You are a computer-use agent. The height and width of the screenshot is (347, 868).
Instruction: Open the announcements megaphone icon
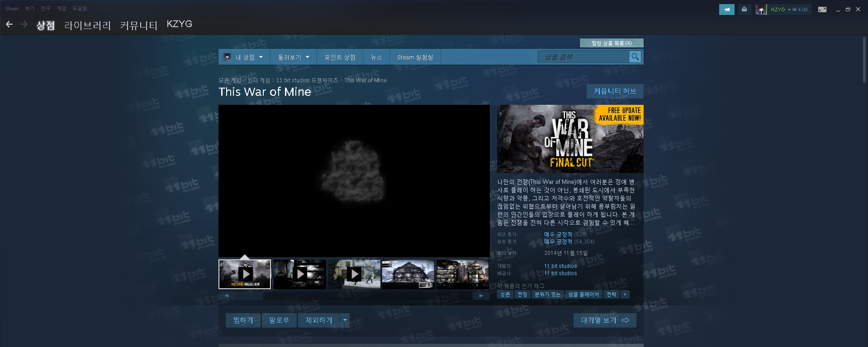point(726,9)
